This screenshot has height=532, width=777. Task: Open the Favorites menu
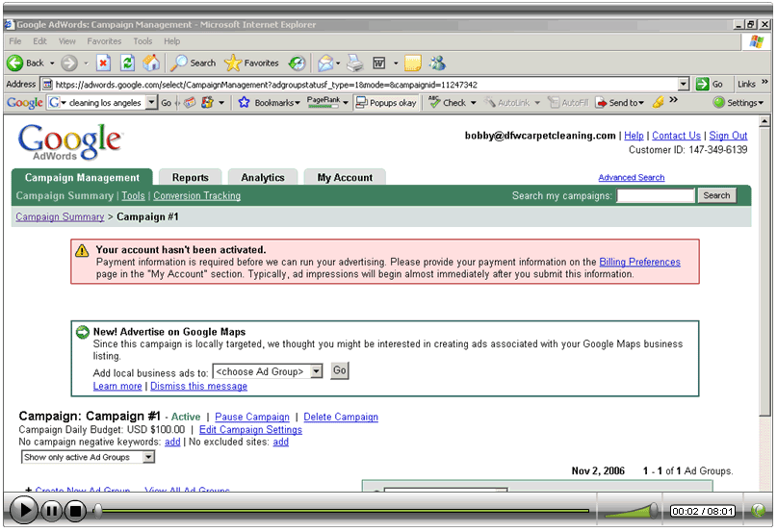point(104,41)
